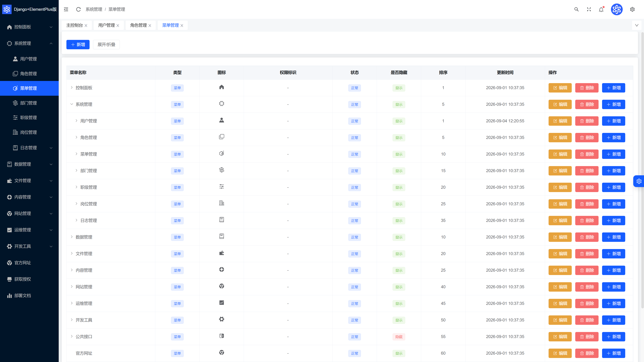
Task: Edit the 公共接口 row
Action: [560, 337]
